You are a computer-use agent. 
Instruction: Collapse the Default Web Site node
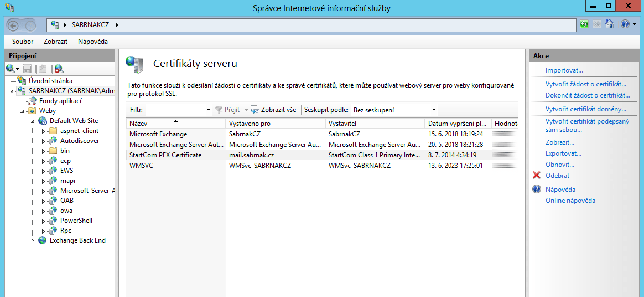click(x=33, y=121)
